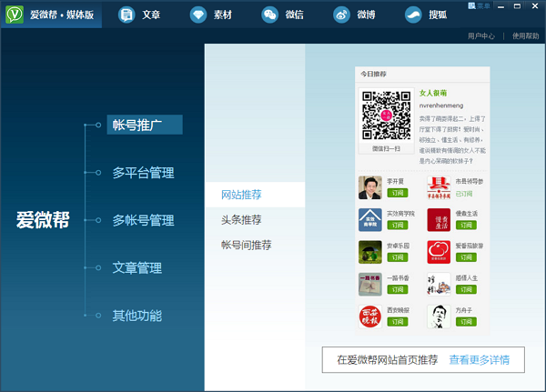Subscribe to 安卓乐园 with 订阅 button
The image size is (546, 392).
(398, 257)
